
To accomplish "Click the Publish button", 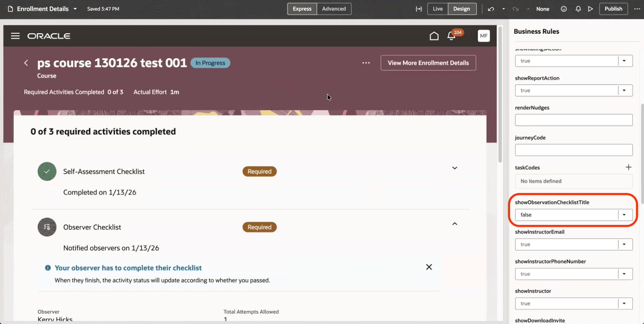I will coord(613,8).
